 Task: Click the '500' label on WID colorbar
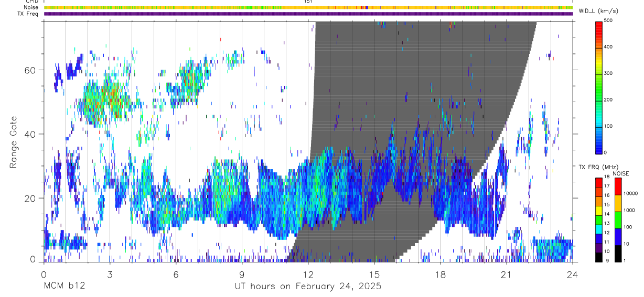pyautogui.click(x=608, y=20)
